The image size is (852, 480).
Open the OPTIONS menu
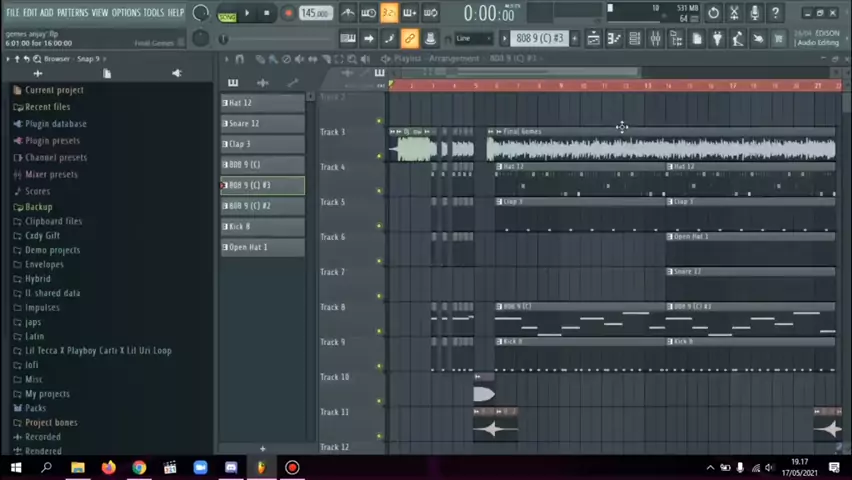click(126, 12)
